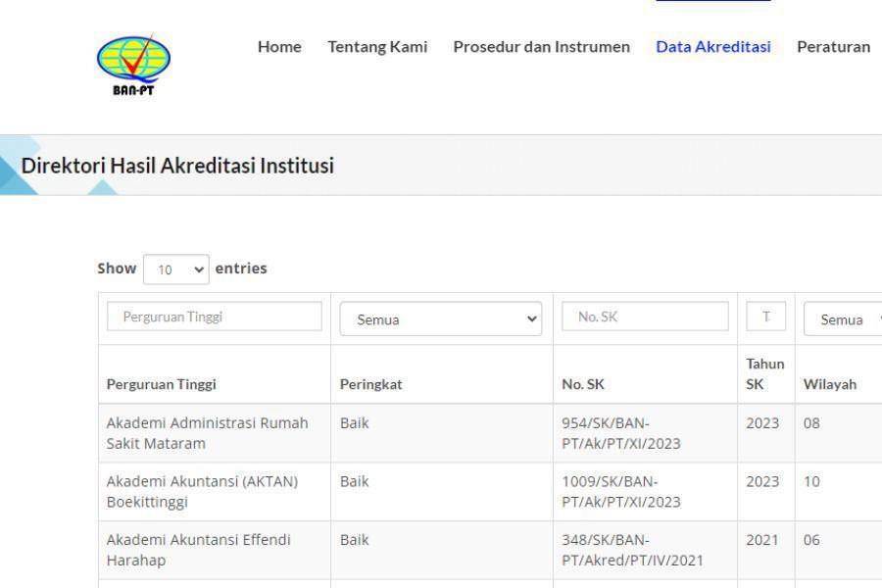Sort by Peringkat column header
Screen dimensions: 882x588
(x=370, y=384)
